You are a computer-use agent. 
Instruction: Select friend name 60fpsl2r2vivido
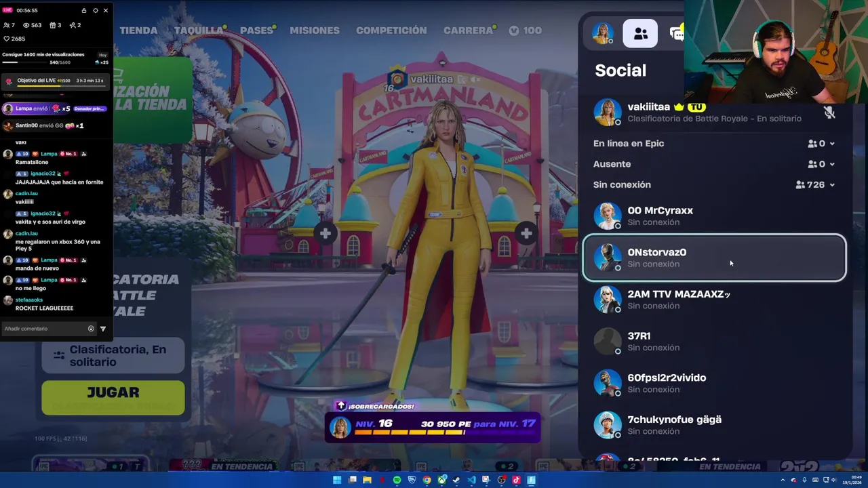point(667,378)
